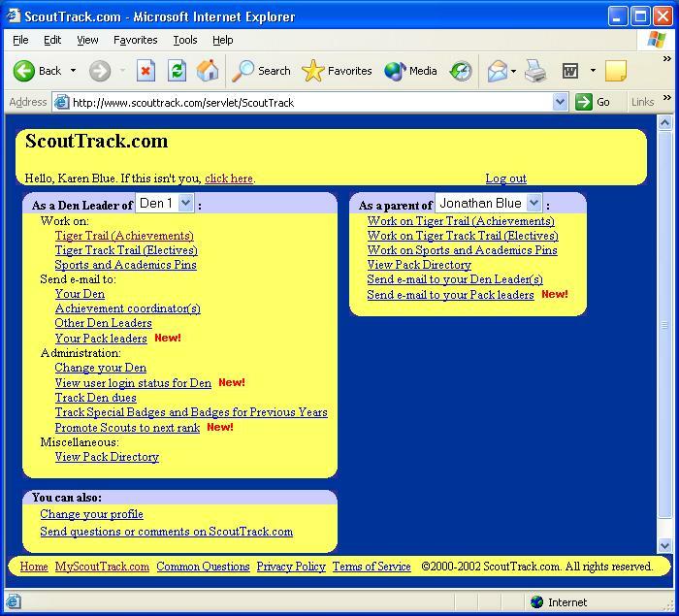This screenshot has width=679, height=616.
Task: Expand the Links toolbar chevron
Action: pyautogui.click(x=667, y=98)
